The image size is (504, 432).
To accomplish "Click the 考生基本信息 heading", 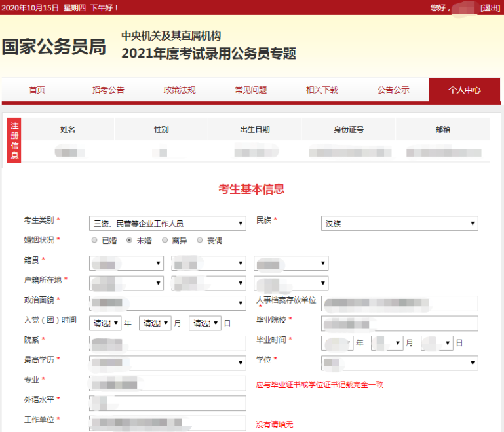I will coord(252,189).
